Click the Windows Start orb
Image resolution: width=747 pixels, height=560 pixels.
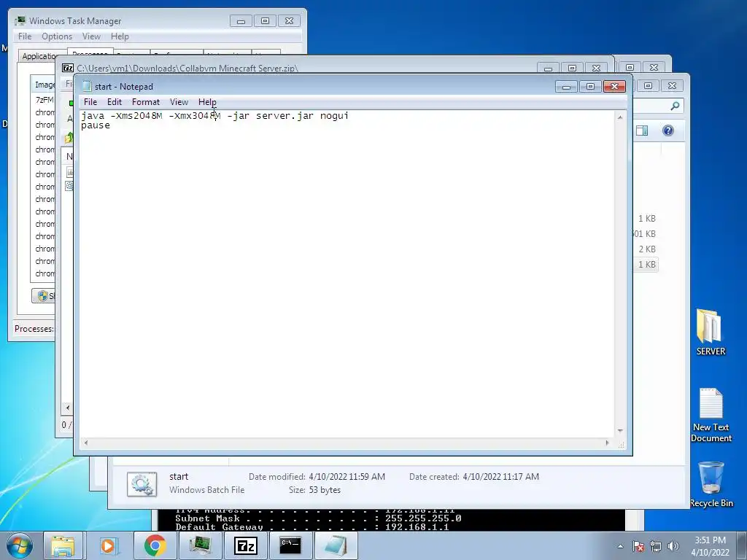point(20,545)
